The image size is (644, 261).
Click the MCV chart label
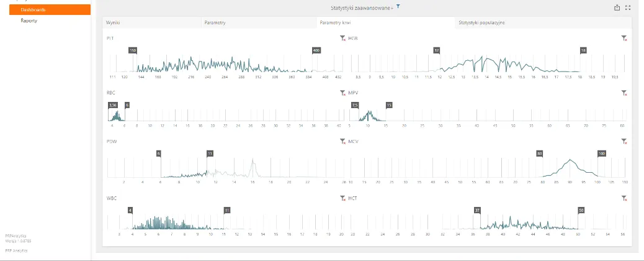click(353, 141)
